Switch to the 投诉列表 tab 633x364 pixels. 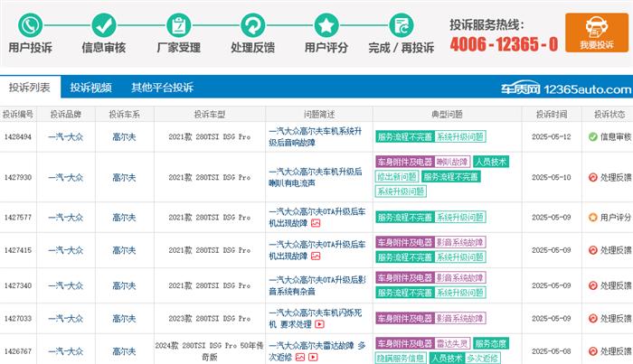coord(30,87)
